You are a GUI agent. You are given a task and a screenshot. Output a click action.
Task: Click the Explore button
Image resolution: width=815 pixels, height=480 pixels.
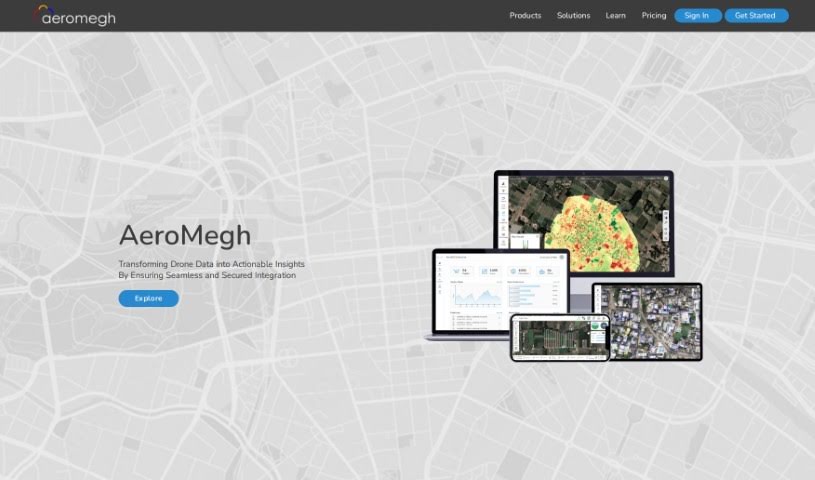coord(149,299)
